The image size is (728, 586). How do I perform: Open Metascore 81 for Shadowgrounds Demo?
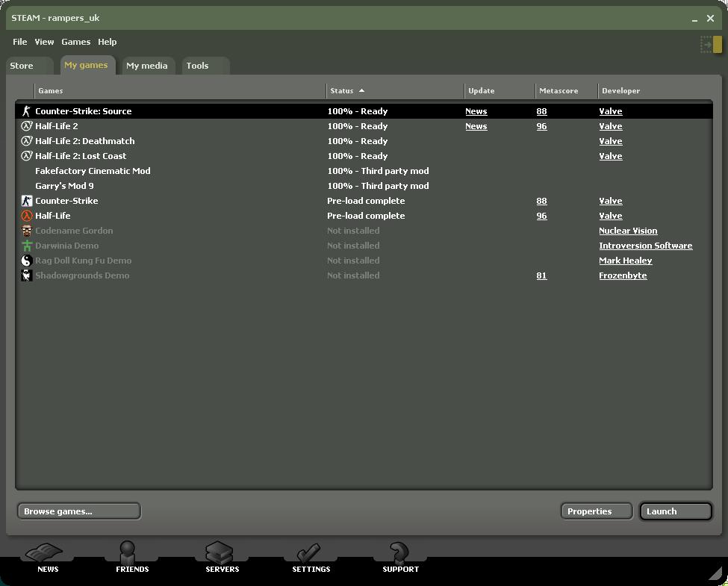click(541, 275)
